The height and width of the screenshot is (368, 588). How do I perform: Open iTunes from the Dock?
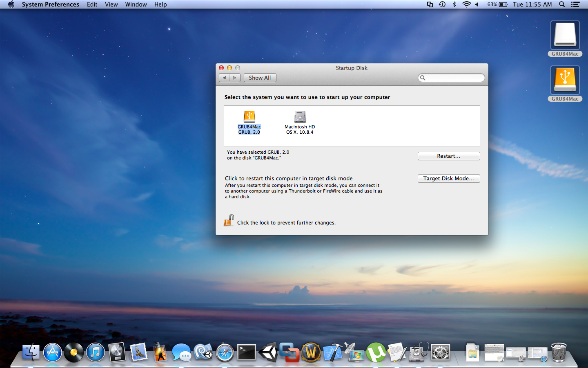coord(96,352)
